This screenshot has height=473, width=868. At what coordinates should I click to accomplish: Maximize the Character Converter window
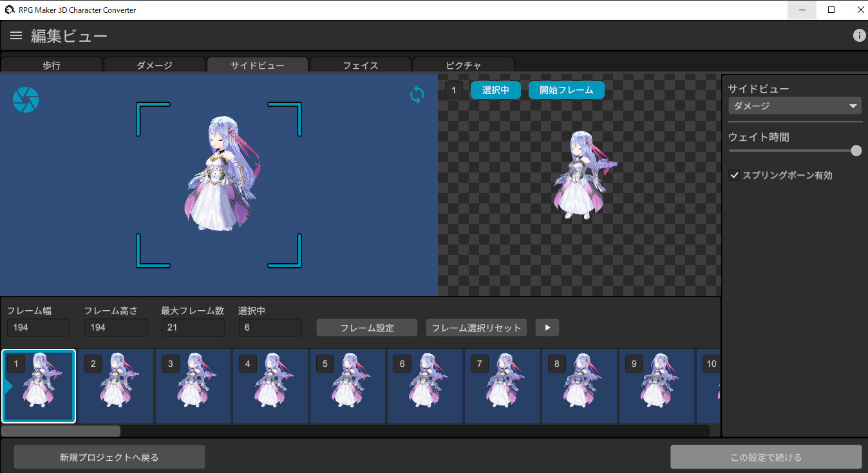tap(831, 10)
